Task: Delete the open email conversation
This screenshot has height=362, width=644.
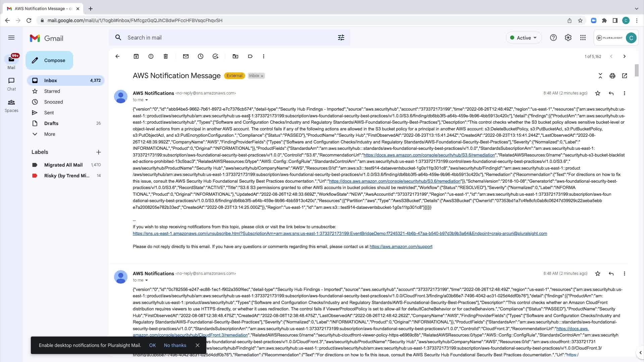Action: (166, 56)
